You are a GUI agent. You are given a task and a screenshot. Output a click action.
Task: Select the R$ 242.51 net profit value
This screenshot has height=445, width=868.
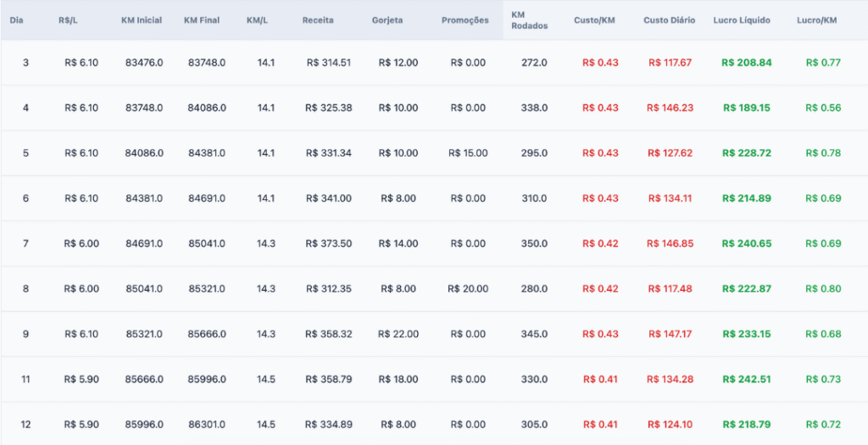point(747,379)
